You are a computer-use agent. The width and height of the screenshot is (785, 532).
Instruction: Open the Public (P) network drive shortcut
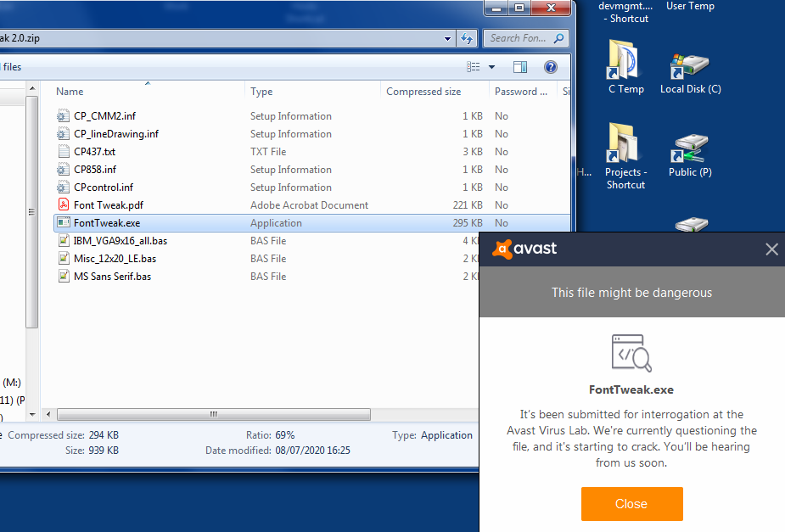coord(691,155)
